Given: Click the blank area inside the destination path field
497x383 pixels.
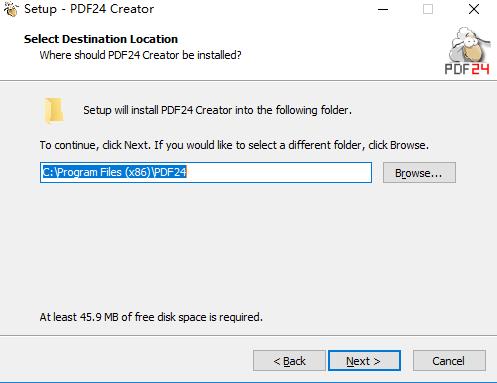Looking at the screenshot, I should click(x=279, y=172).
